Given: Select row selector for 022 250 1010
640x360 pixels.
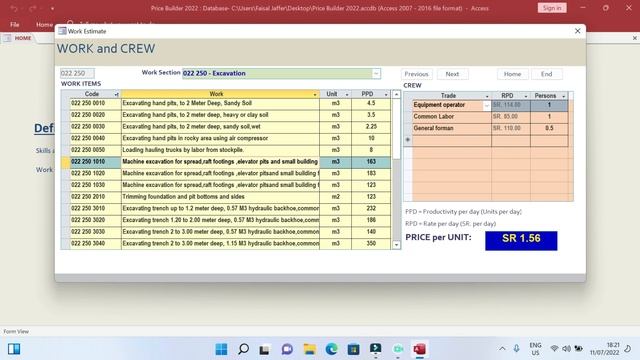Looking at the screenshot, I should point(65,162).
